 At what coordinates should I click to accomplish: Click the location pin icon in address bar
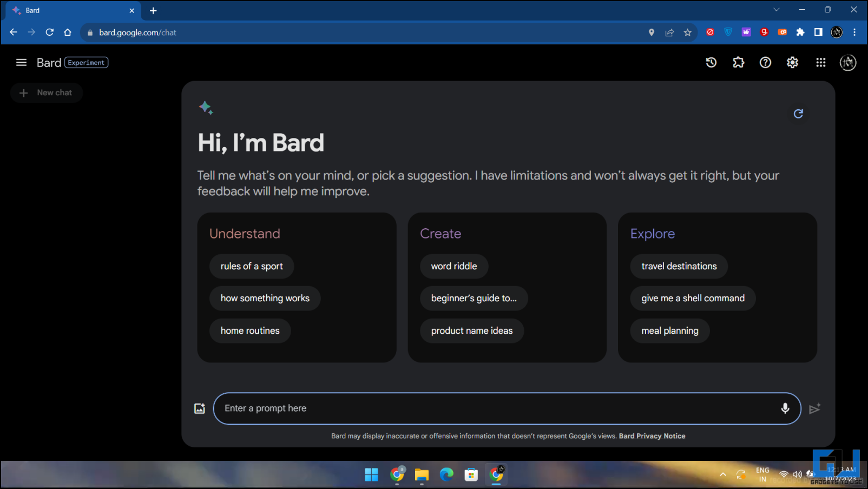(x=652, y=32)
